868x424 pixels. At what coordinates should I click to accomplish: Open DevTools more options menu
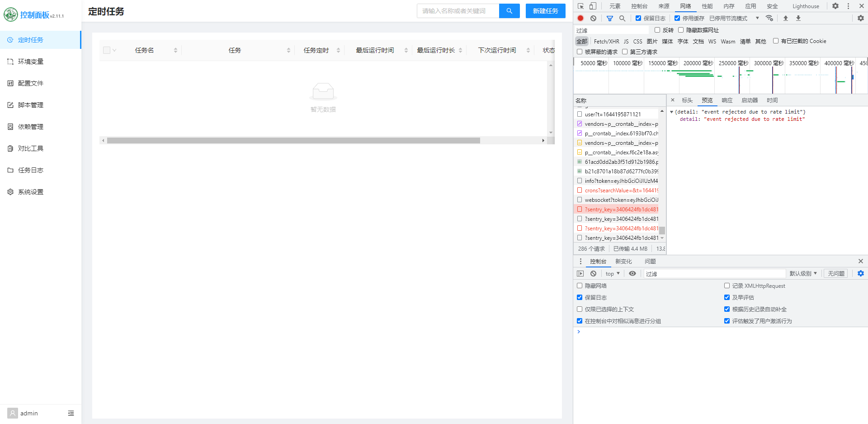tap(848, 6)
